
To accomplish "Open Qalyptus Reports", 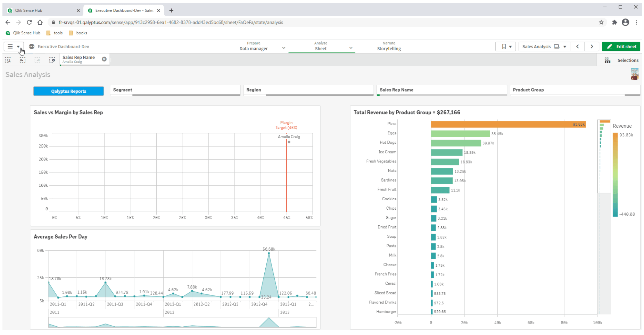I will click(x=68, y=91).
